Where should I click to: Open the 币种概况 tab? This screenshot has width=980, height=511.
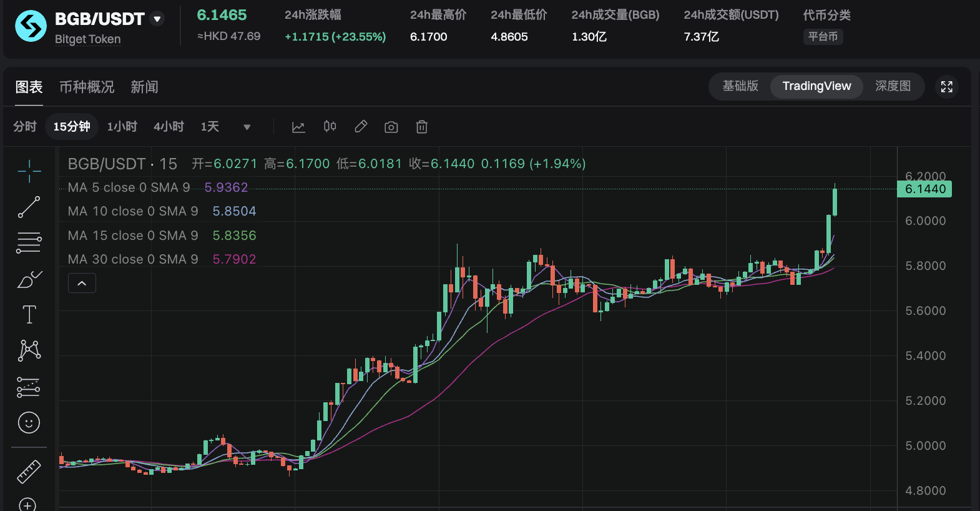point(87,87)
